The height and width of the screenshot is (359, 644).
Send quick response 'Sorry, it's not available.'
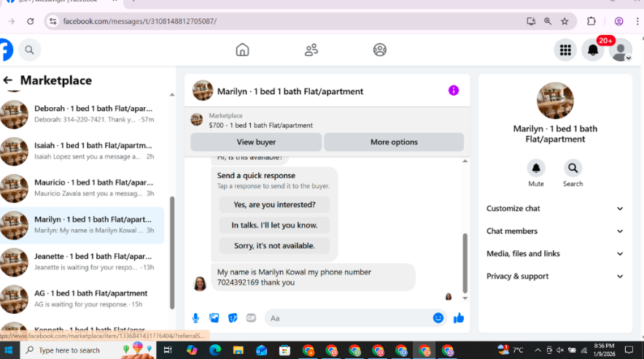[x=274, y=246]
